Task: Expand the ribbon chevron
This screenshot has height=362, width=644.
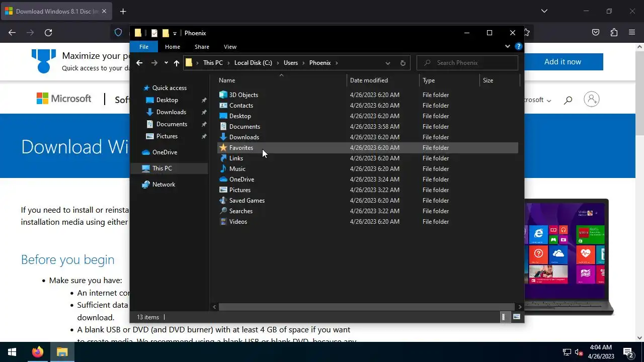Action: coord(507,47)
